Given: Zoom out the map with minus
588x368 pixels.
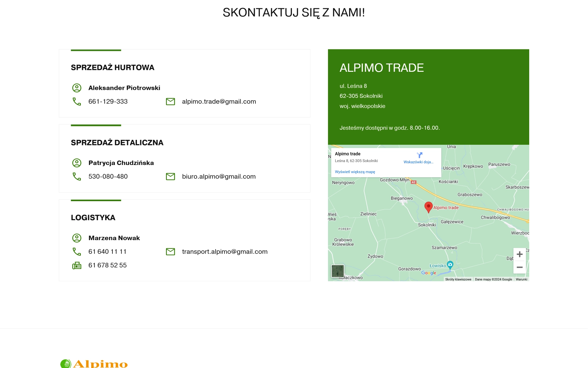Looking at the screenshot, I should (519, 267).
